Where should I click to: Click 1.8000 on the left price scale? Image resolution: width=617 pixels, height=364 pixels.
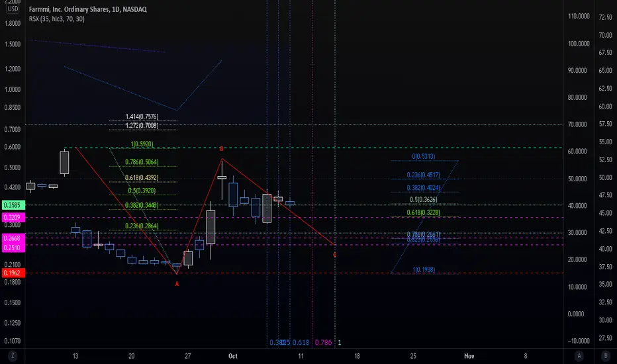coord(12,23)
